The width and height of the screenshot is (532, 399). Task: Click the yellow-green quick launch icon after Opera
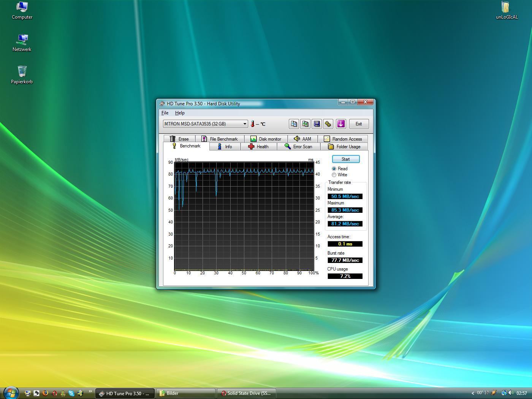click(x=63, y=393)
